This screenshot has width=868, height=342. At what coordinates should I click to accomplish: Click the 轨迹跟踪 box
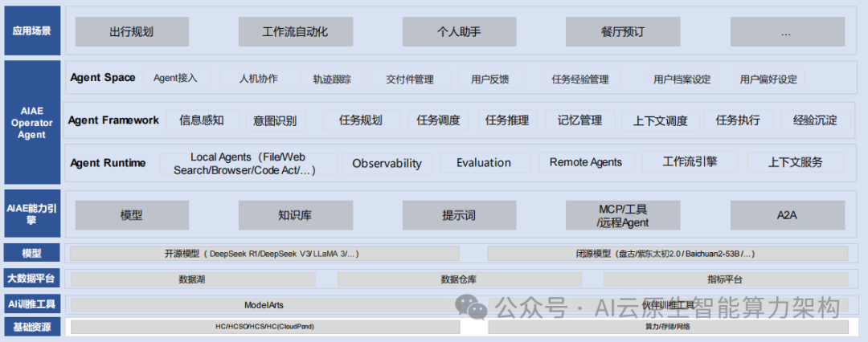click(332, 79)
